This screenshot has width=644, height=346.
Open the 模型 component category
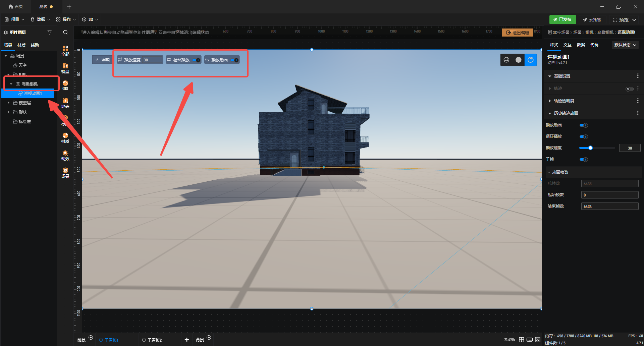[x=65, y=68]
